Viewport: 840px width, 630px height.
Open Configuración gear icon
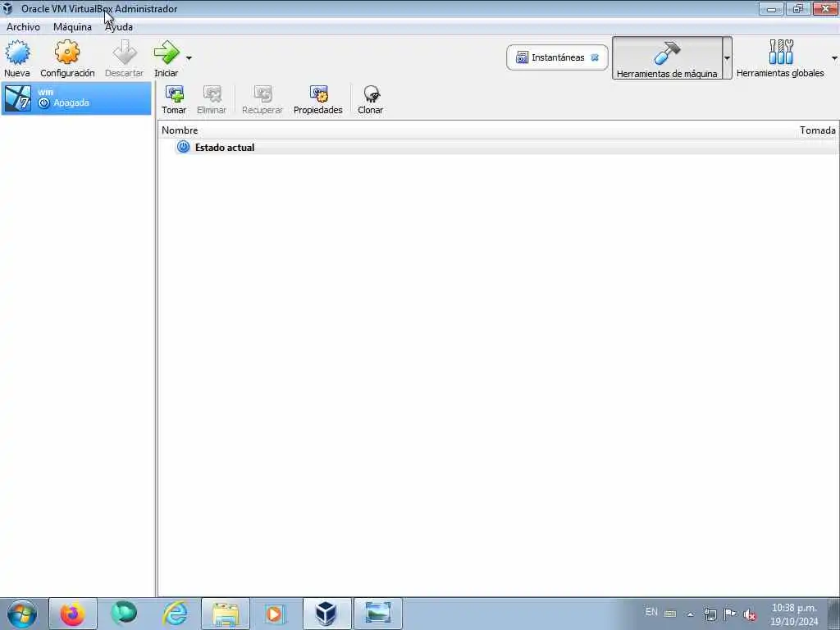(67, 52)
